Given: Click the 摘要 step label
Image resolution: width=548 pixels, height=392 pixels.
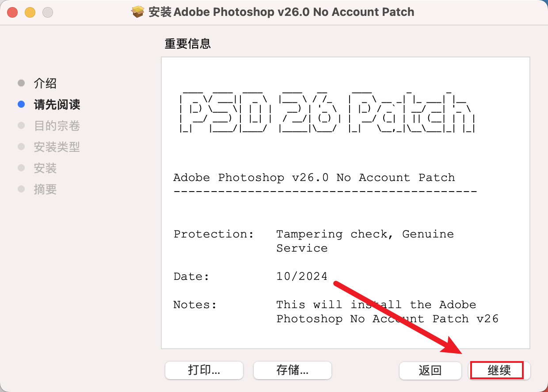Looking at the screenshot, I should (45, 189).
